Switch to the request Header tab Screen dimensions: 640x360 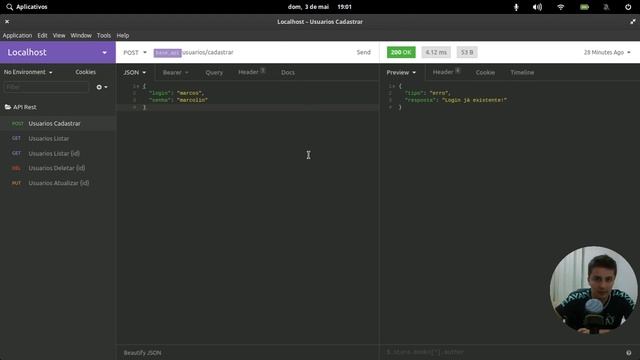[251, 72]
